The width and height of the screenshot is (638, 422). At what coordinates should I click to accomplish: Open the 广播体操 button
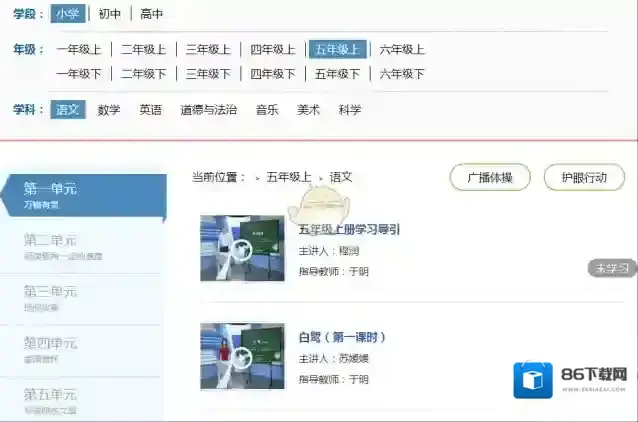pos(490,177)
